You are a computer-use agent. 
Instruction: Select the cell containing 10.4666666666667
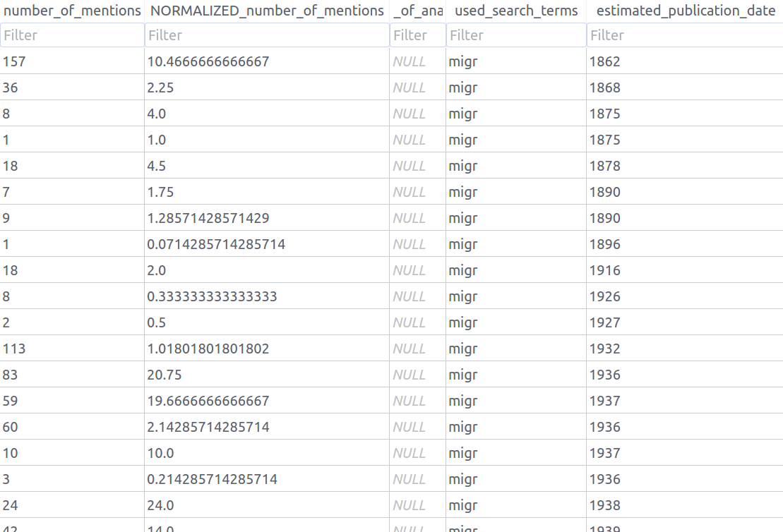[267, 61]
